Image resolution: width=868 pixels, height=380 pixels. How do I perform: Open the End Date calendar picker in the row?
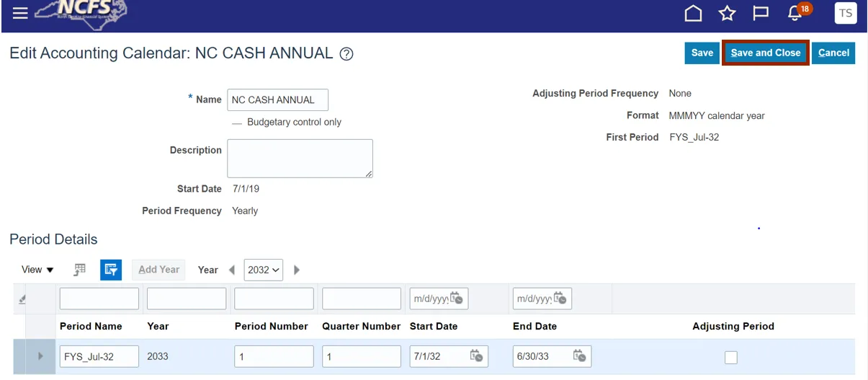click(579, 355)
